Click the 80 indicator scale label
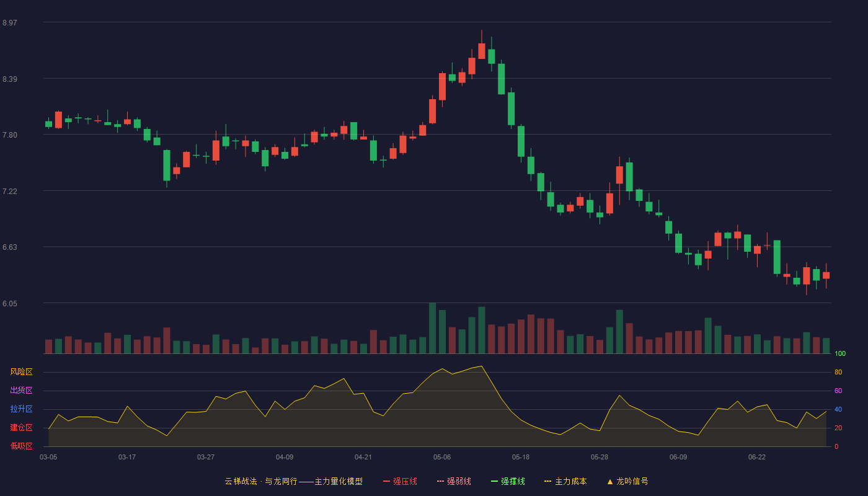The width and height of the screenshot is (868, 496). point(838,373)
